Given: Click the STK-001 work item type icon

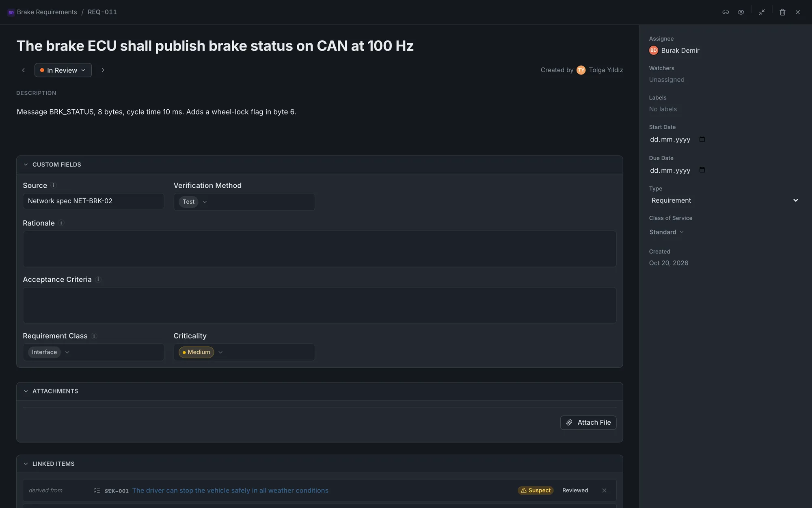Looking at the screenshot, I should point(97,491).
